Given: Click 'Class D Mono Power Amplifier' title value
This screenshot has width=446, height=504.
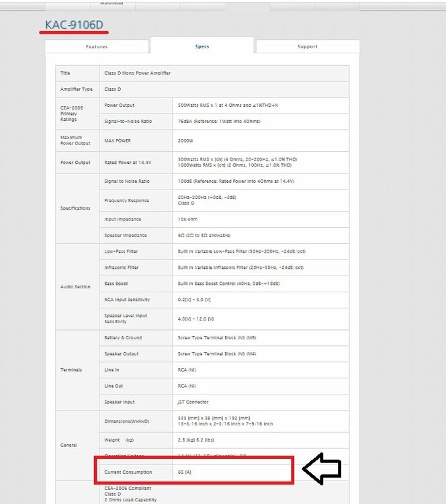Looking at the screenshot, I should [137, 73].
